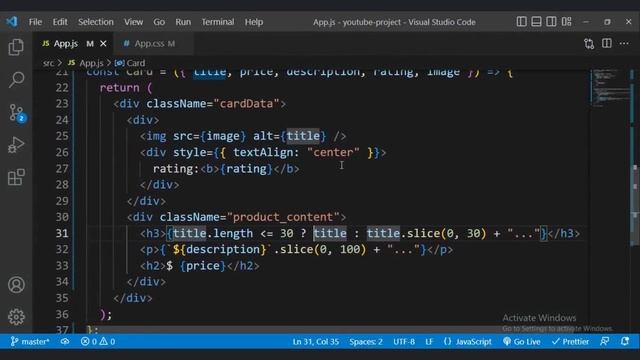Click the Open Changes compare icon
This screenshot has height=360, width=640.
click(x=589, y=43)
